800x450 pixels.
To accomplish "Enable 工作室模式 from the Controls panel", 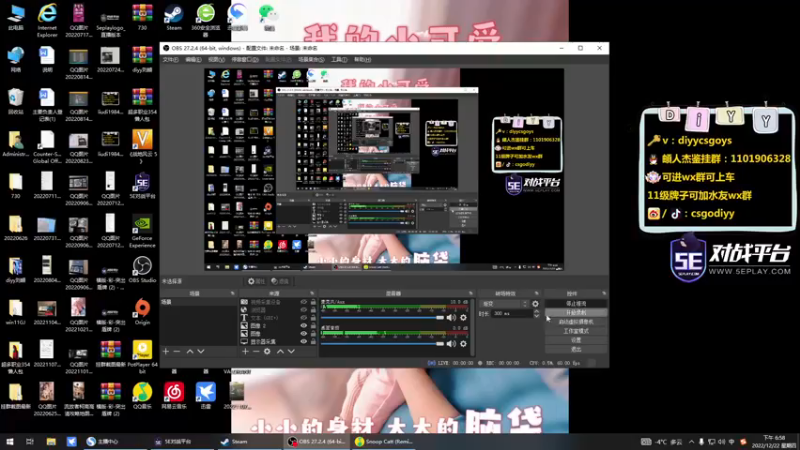I will tap(576, 331).
